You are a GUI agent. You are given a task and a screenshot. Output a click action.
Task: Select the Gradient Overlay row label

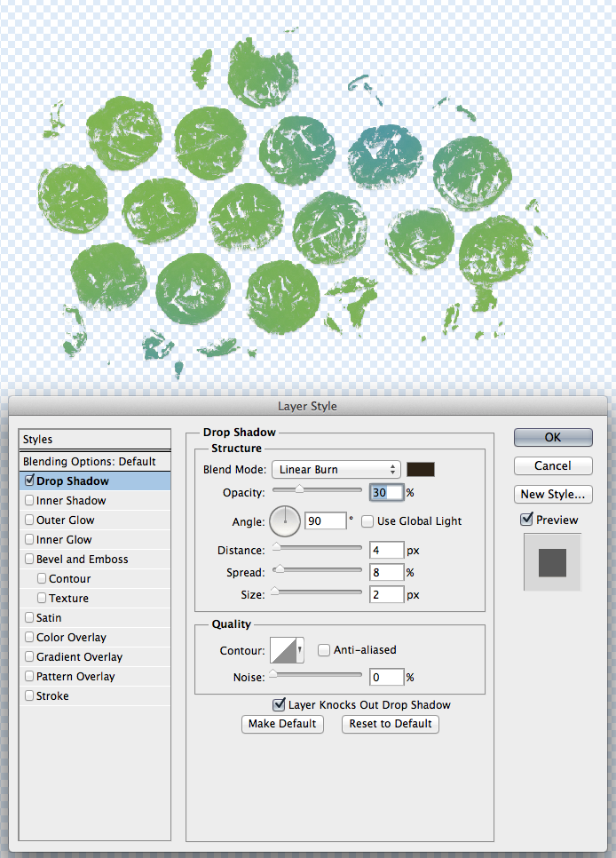[x=79, y=656]
